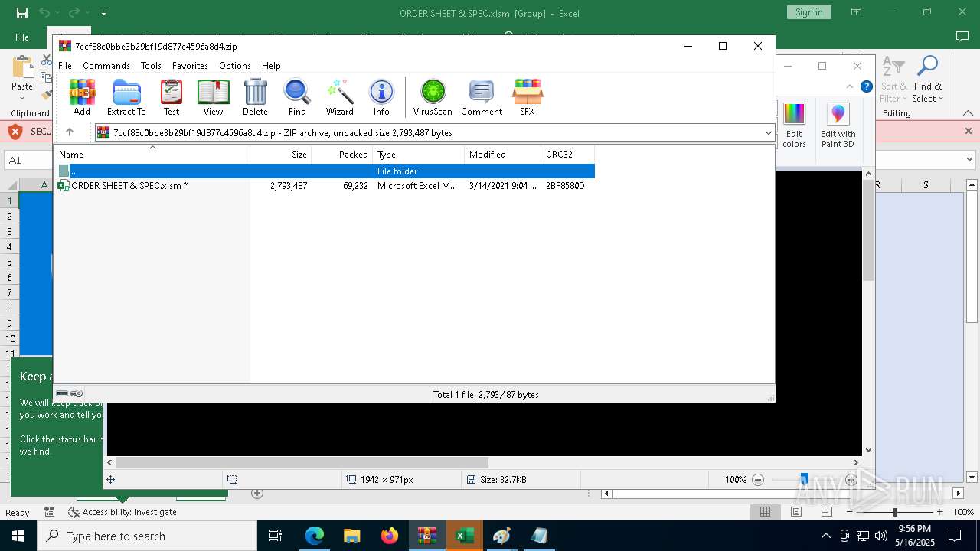
Task: Click Paint horizontal scrollbar
Action: [302, 462]
